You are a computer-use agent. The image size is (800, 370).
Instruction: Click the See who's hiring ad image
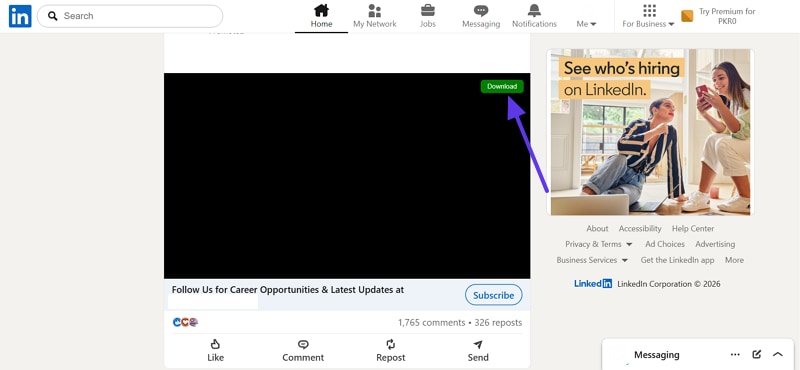tap(651, 132)
